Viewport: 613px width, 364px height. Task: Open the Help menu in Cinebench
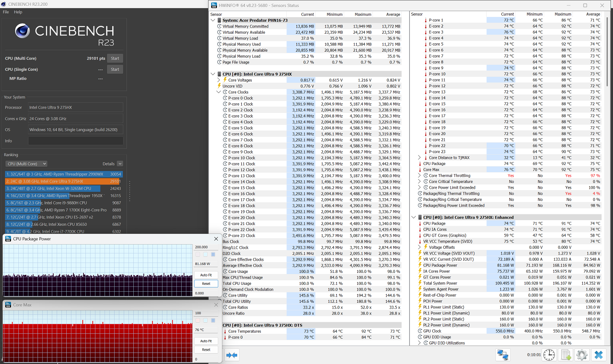tap(18, 12)
